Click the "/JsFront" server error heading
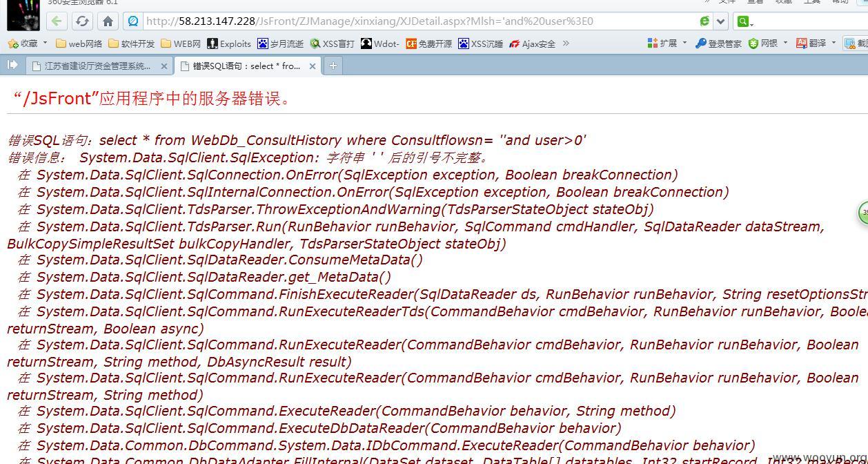Screen dimensions: 868x464 152,98
